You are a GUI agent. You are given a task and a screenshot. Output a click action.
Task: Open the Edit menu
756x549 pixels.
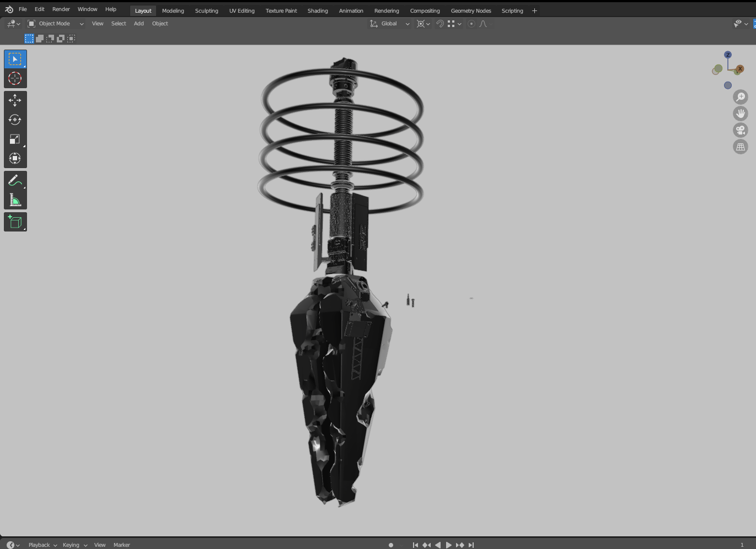coord(40,9)
